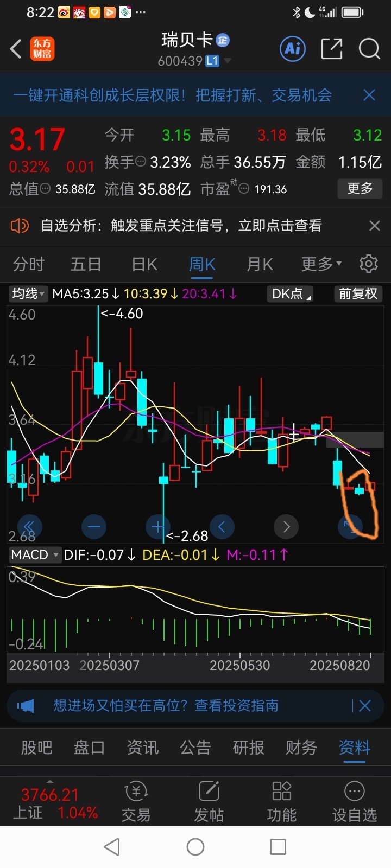Open the 盘口 tab
Screen dimensions: 391x868
89,748
